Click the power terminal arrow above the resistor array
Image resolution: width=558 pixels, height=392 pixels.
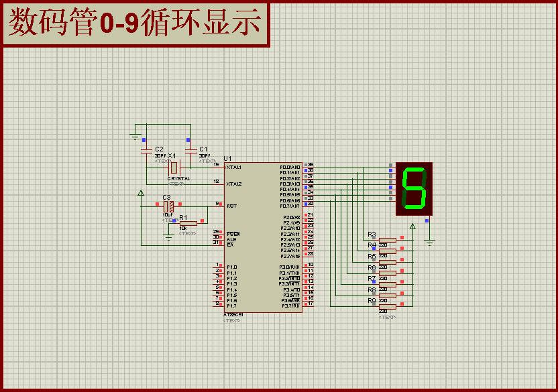412,226
